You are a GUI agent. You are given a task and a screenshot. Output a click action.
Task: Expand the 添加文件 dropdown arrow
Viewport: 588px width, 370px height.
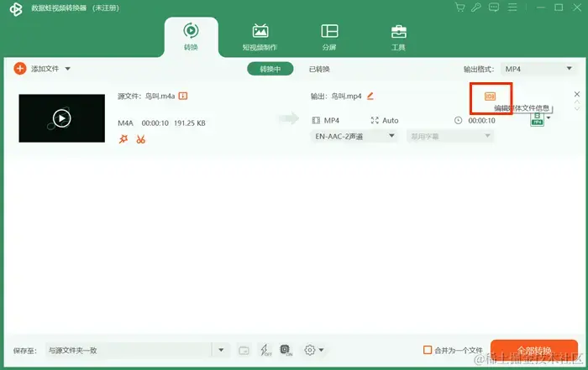(67, 69)
